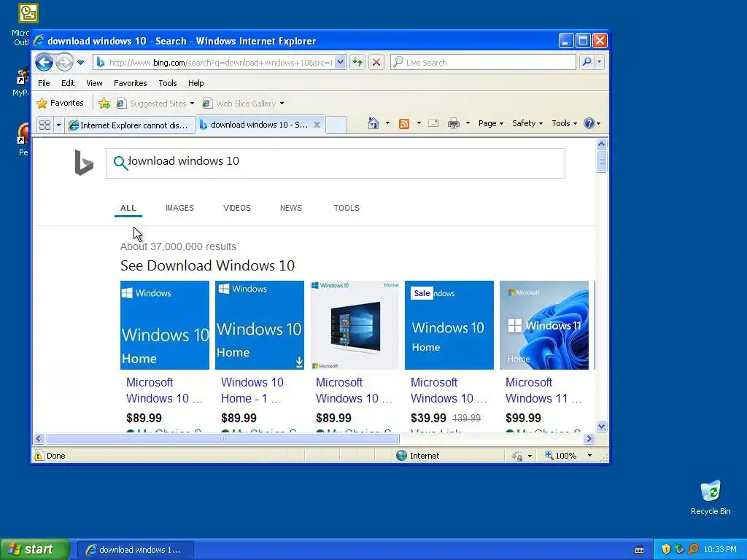Open a new blank tab
The height and width of the screenshot is (560, 747).
pyautogui.click(x=336, y=125)
